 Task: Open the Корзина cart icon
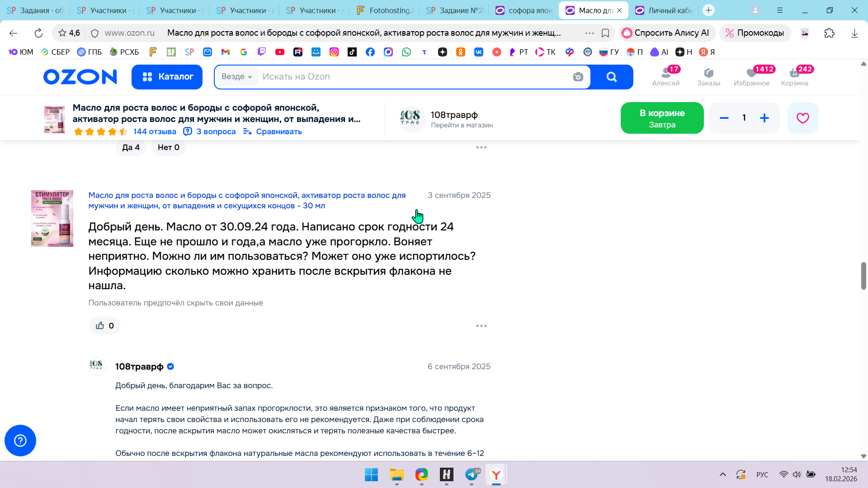794,76
